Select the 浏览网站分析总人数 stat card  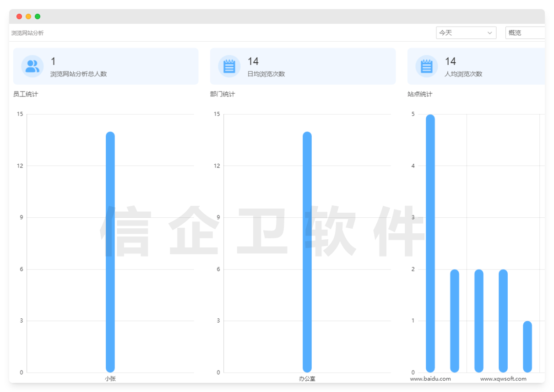click(105, 66)
